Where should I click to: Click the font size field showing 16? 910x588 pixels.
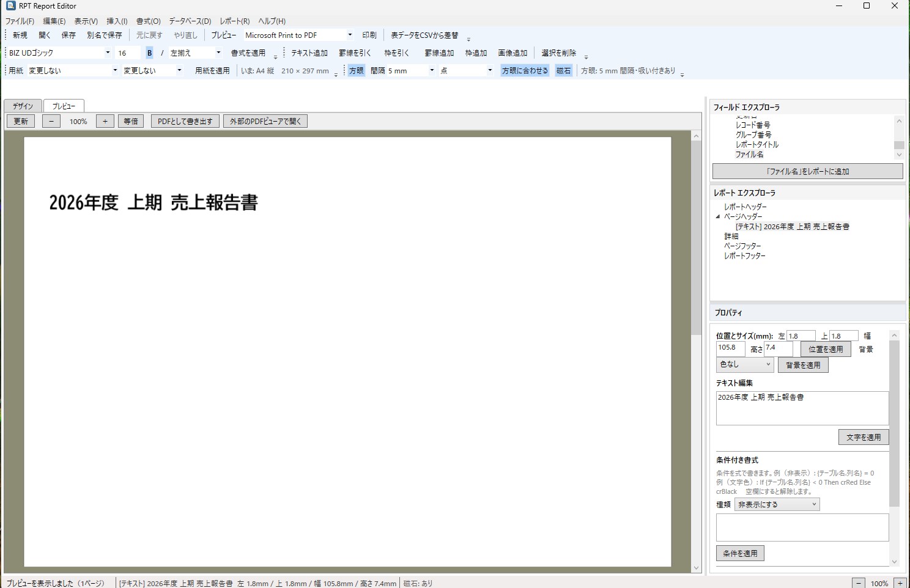(128, 53)
